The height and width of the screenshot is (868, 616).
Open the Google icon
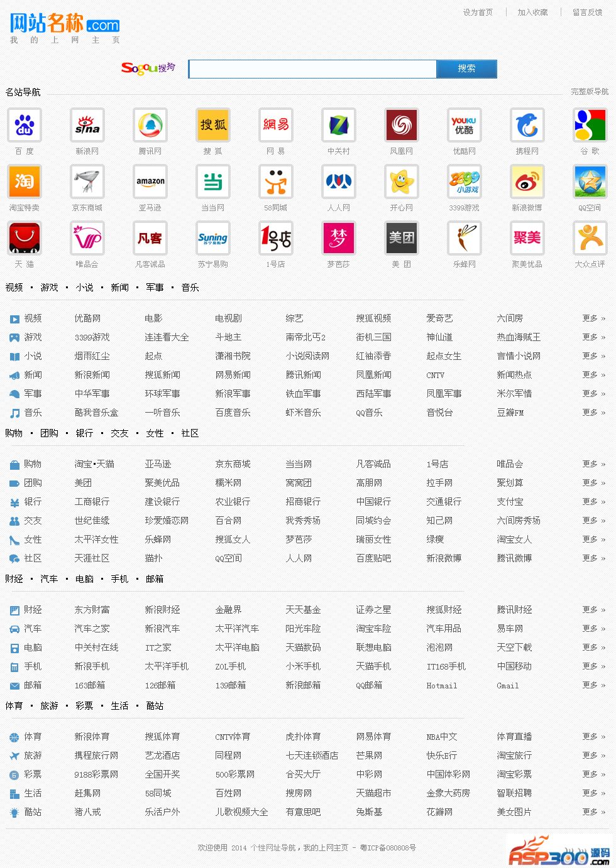pos(590,125)
